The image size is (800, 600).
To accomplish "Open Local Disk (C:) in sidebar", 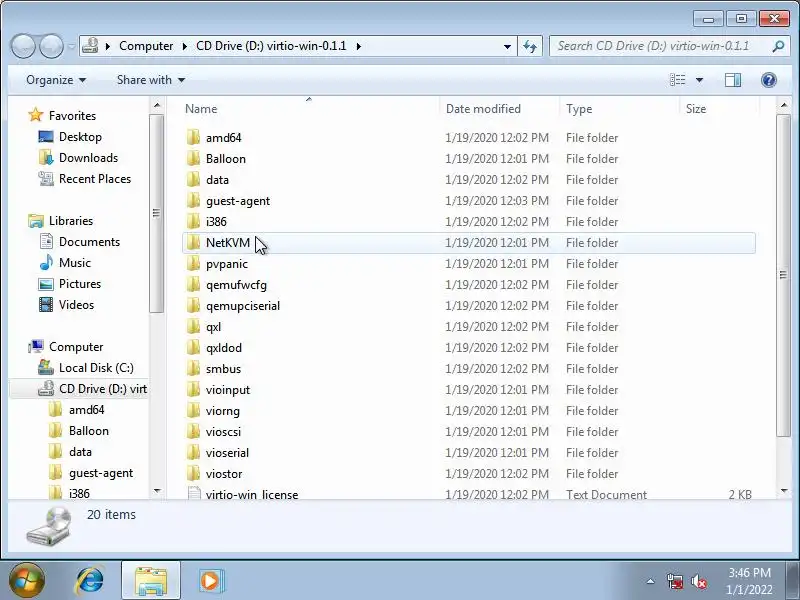I will pos(96,368).
